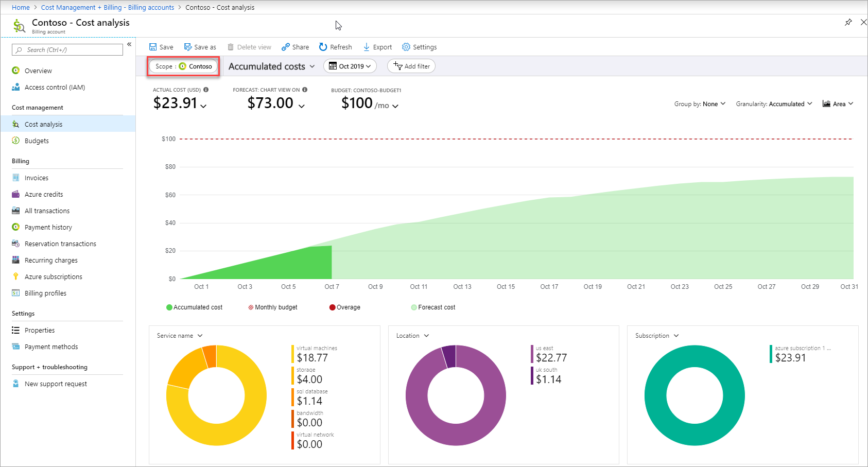The image size is (868, 467).
Task: Click the Save as icon
Action: tap(188, 47)
